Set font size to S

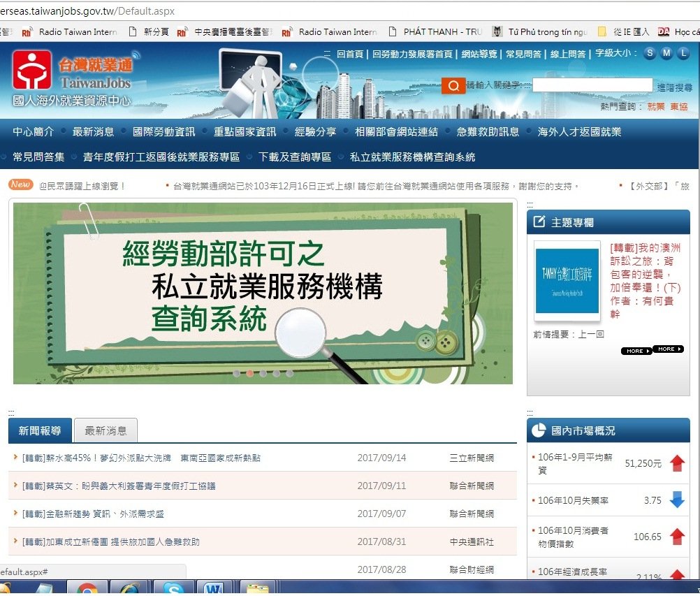(650, 53)
